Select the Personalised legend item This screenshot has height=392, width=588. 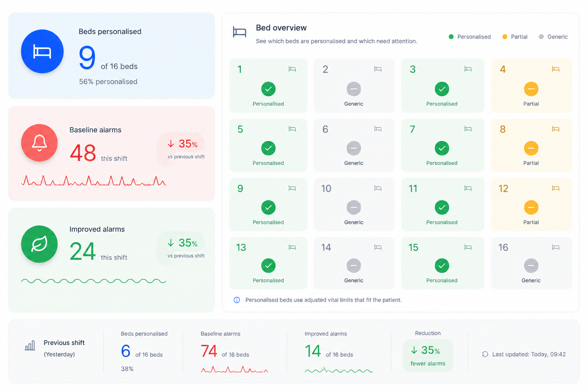[470, 37]
